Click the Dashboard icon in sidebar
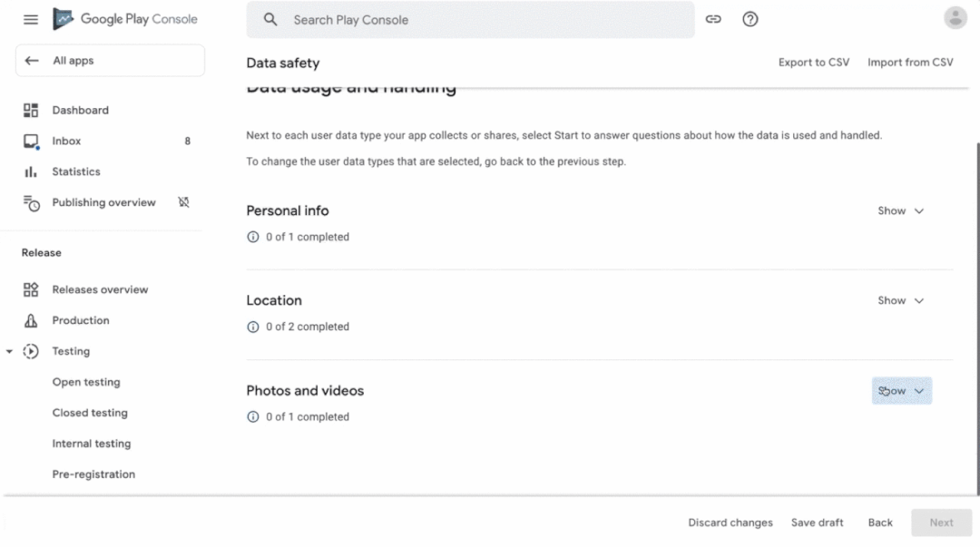Image resolution: width=980 pixels, height=547 pixels. 31,111
